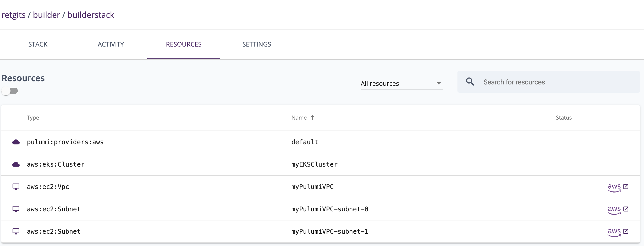Open the SETTINGS tab

click(x=257, y=44)
